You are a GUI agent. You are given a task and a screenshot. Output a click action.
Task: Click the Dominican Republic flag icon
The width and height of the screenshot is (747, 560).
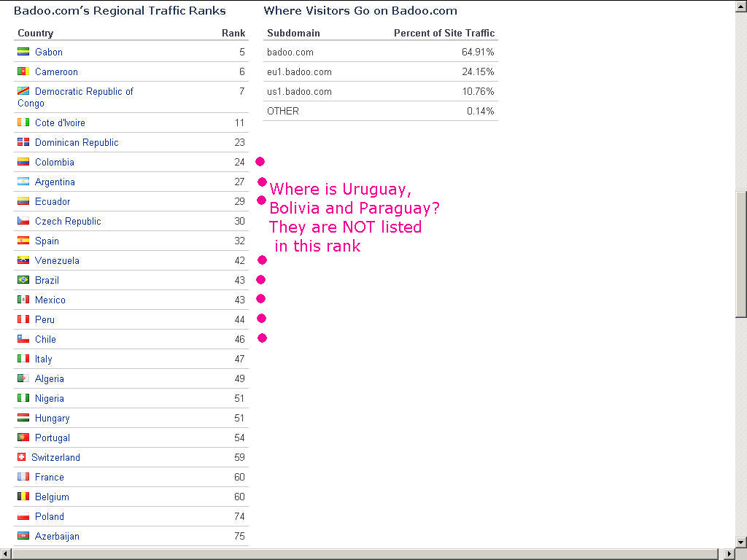(23, 142)
